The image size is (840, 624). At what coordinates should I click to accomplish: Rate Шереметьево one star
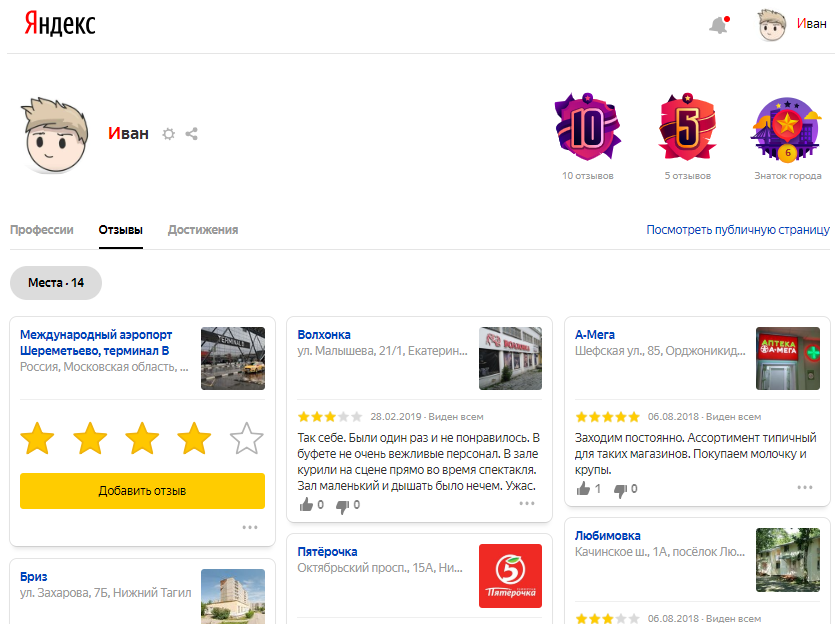38,438
